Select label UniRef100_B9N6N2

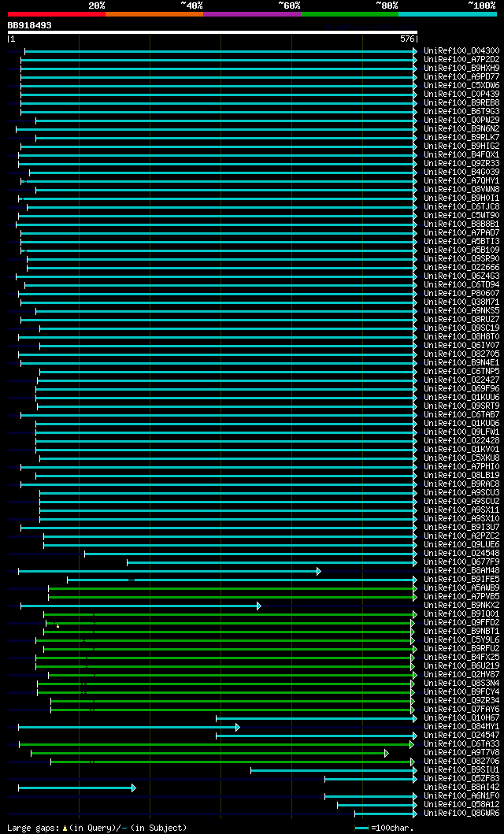(x=461, y=128)
